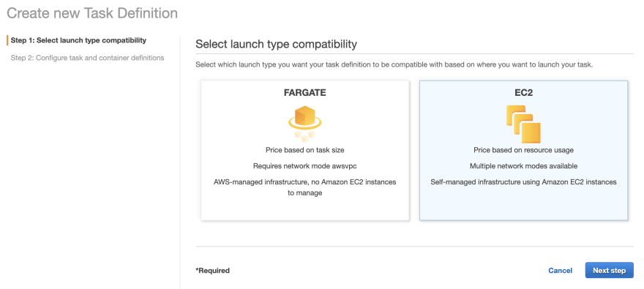Click the EC2 stacked instances icon
This screenshot has height=289, width=644.
pyautogui.click(x=523, y=124)
